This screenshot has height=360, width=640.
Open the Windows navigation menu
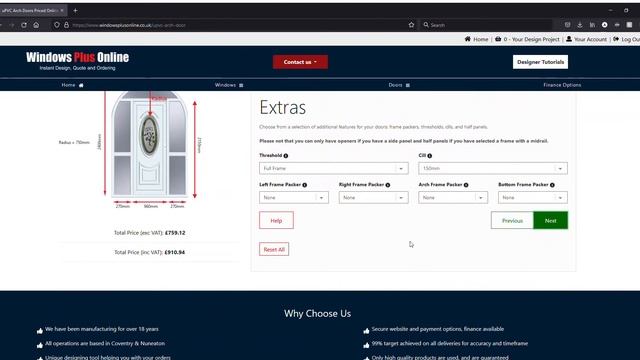pyautogui.click(x=229, y=85)
